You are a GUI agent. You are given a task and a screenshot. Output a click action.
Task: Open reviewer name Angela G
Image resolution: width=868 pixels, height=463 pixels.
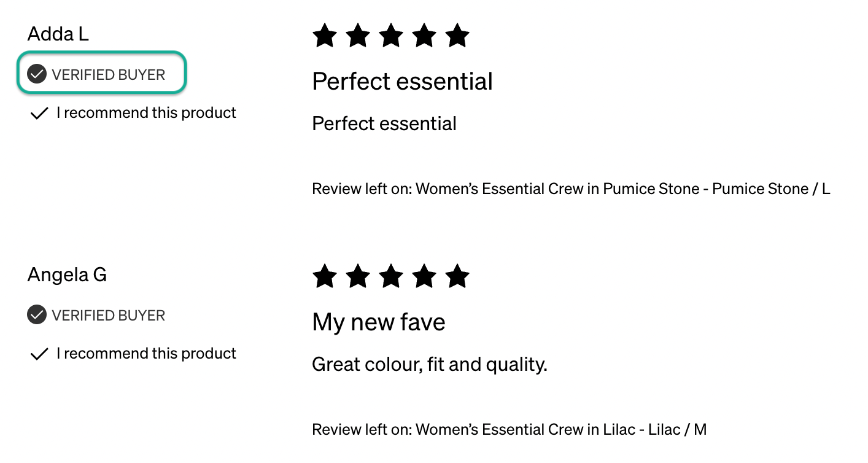[68, 275]
